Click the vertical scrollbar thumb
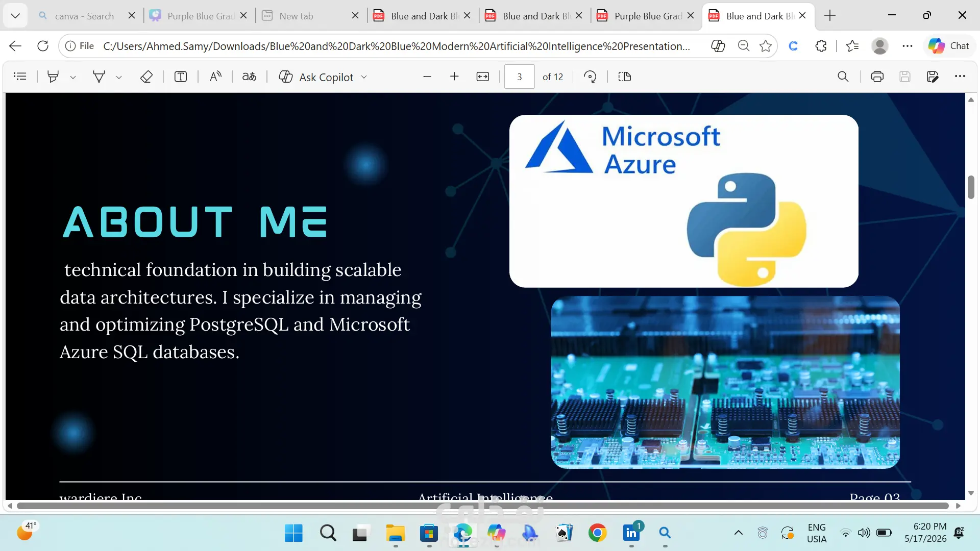The image size is (980, 551). [x=971, y=187]
